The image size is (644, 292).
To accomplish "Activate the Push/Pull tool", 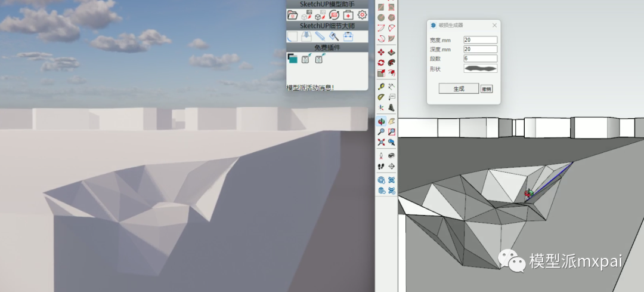I will pyautogui.click(x=391, y=53).
